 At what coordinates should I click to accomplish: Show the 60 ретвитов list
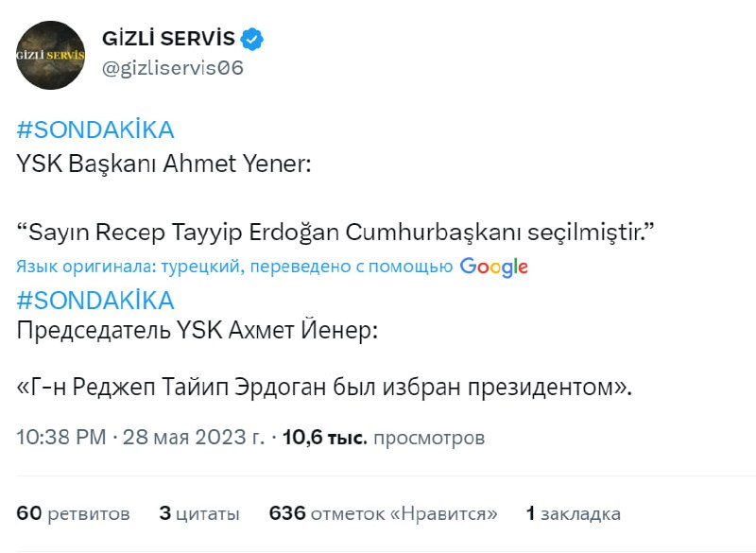[x=73, y=514]
